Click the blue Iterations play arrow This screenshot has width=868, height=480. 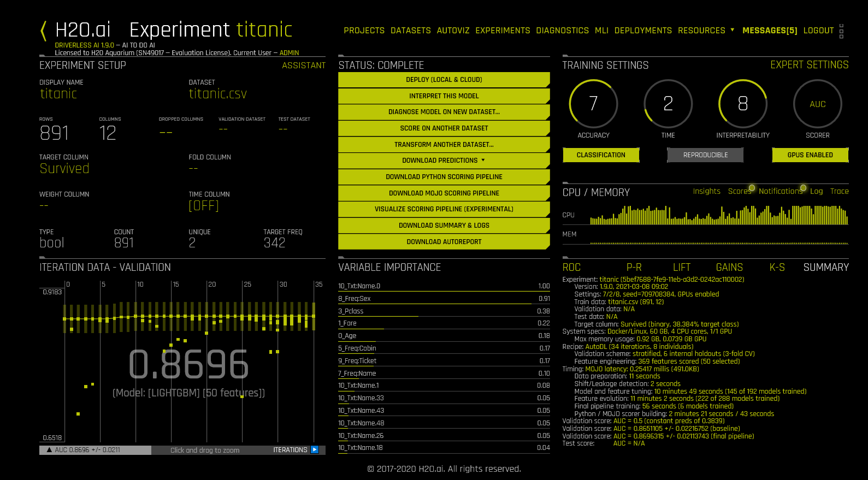(315, 450)
